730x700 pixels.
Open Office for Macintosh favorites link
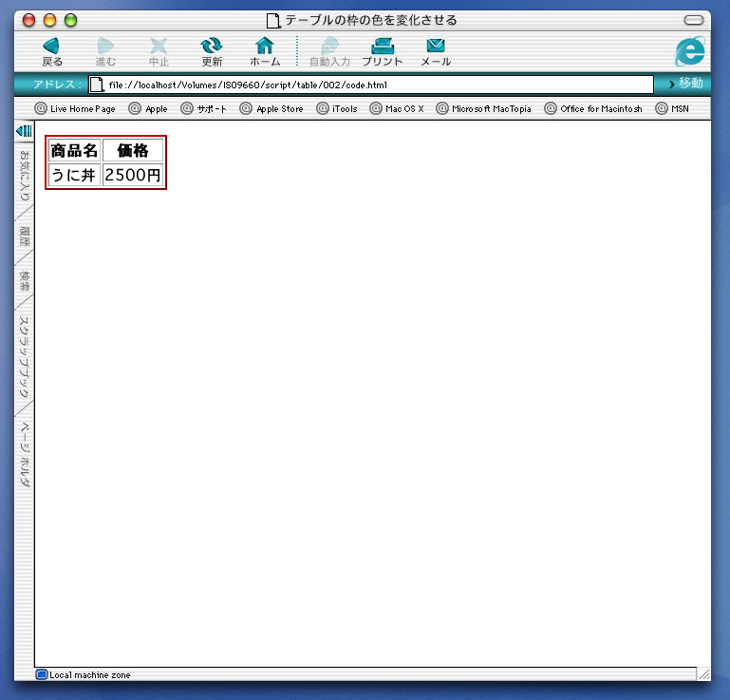(x=593, y=108)
